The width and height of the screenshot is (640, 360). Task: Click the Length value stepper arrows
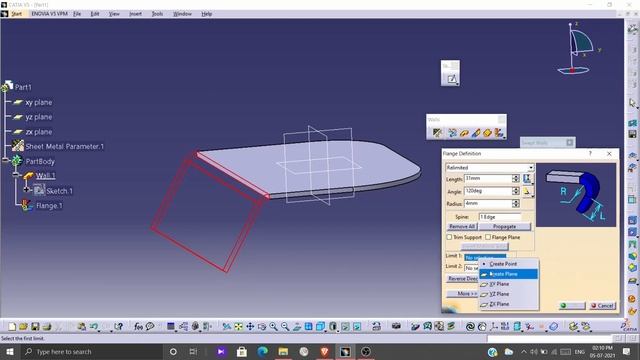coord(516,178)
